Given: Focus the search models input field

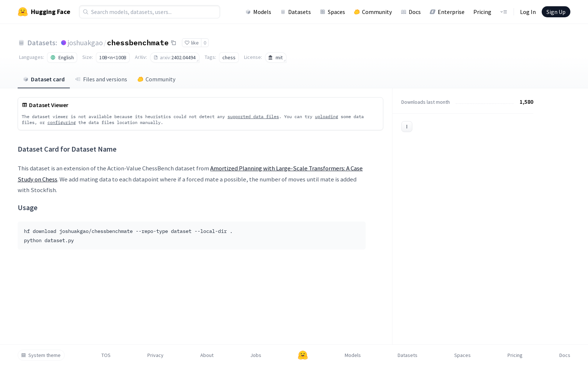Looking at the screenshot, I should point(150,12).
